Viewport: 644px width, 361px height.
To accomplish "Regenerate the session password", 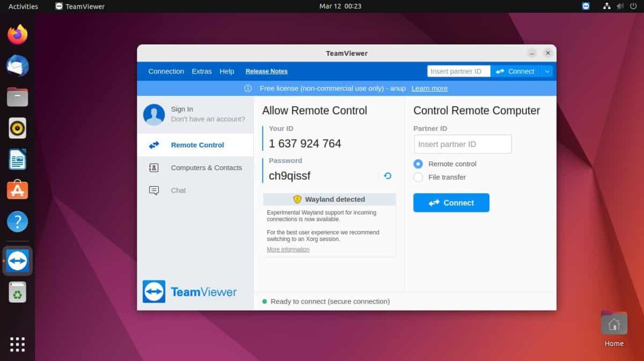I will click(x=387, y=175).
